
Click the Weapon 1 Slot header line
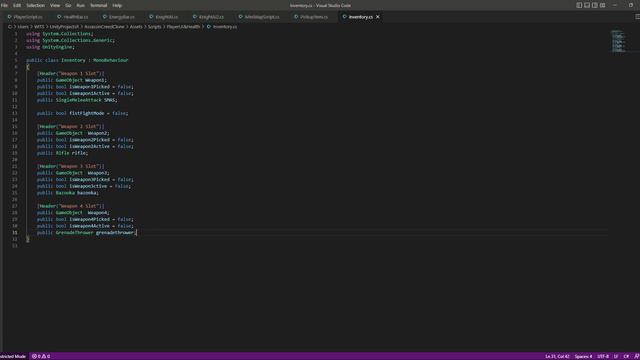pos(71,73)
